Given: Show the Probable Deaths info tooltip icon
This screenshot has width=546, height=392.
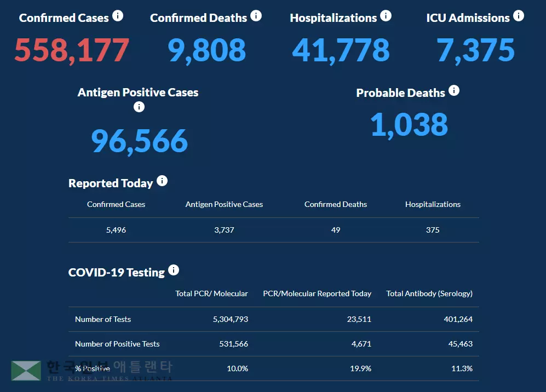Looking at the screenshot, I should pyautogui.click(x=453, y=91).
